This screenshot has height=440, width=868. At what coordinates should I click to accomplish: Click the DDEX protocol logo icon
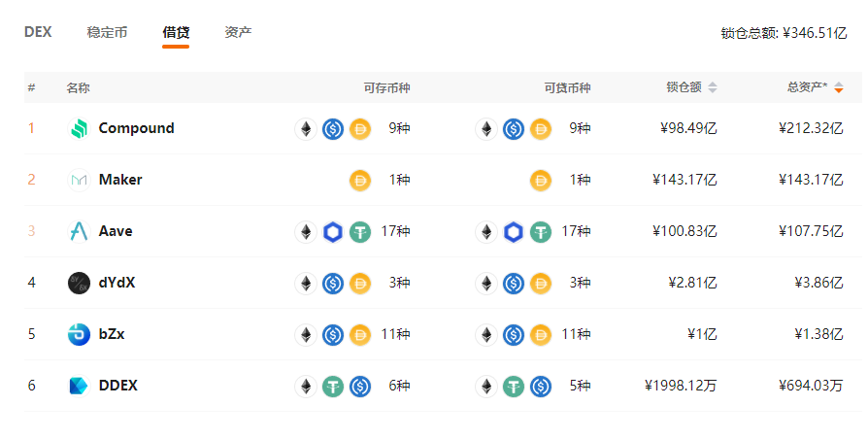pyautogui.click(x=80, y=386)
